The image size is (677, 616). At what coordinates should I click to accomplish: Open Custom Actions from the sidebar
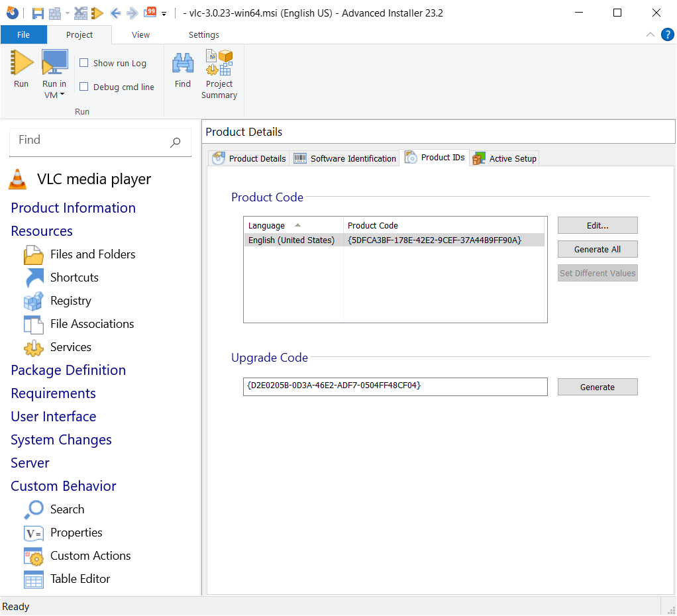click(x=90, y=555)
